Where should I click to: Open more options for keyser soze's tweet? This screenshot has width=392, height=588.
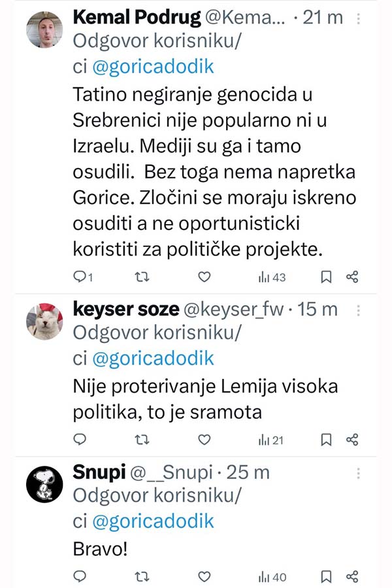pyautogui.click(x=358, y=309)
